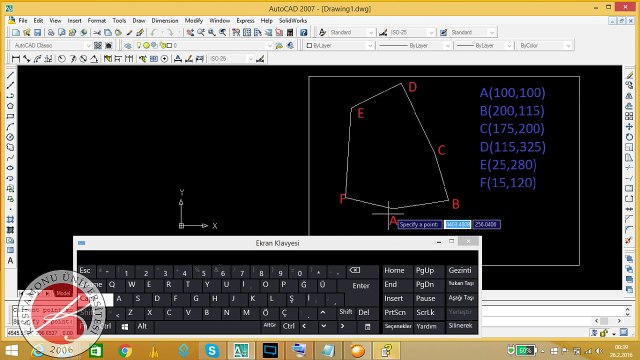Expand the ISO-25 dimension style dropdown in the Styles toolbar
This screenshot has height=360, width=640.
pos(411,32)
